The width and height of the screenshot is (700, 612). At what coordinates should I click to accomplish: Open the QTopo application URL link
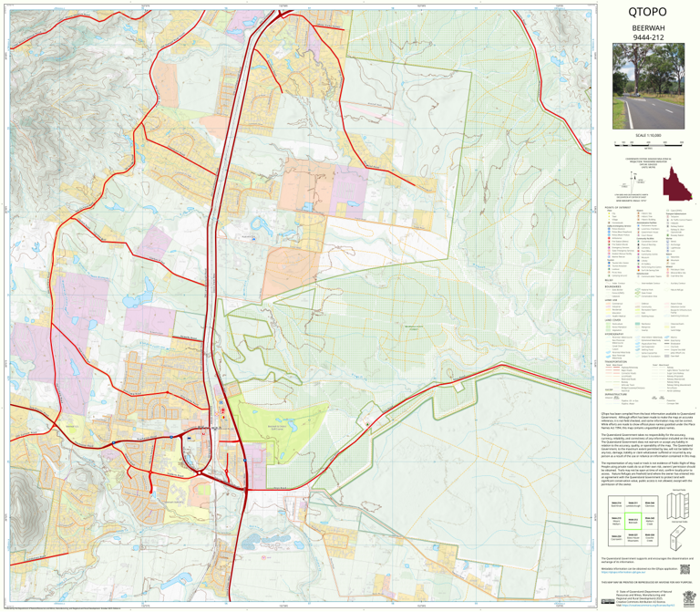pos(623,572)
